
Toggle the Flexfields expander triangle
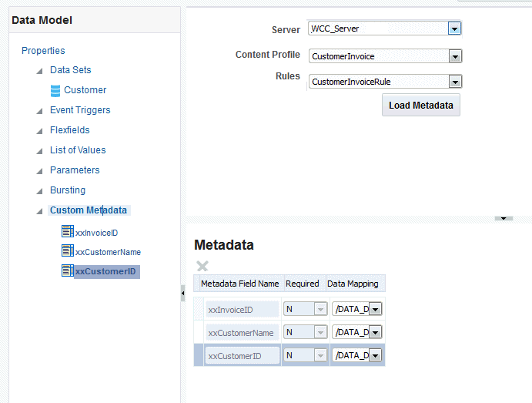coord(40,131)
